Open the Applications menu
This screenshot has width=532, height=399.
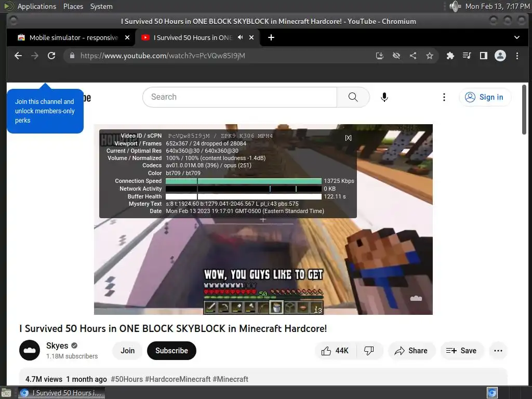[37, 6]
